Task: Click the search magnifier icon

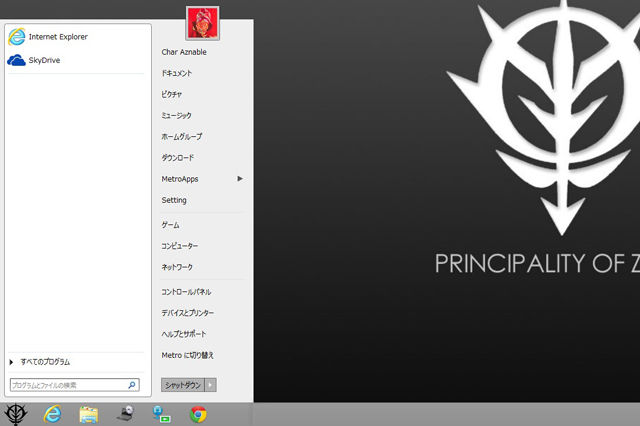Action: point(132,385)
